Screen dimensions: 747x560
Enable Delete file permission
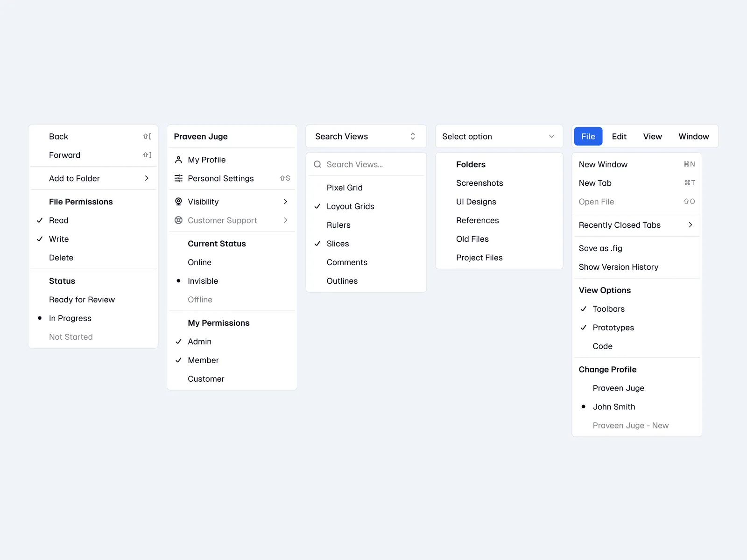point(61,258)
